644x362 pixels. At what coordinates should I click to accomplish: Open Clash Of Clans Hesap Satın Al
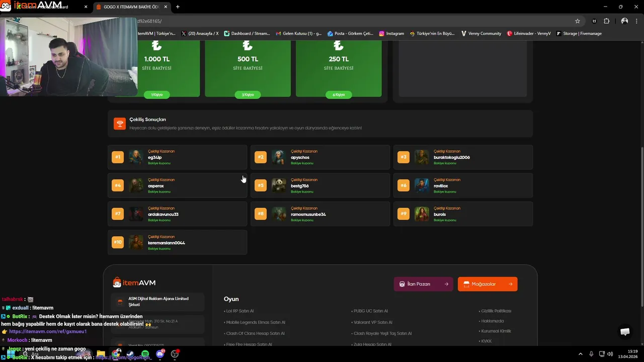point(254,333)
